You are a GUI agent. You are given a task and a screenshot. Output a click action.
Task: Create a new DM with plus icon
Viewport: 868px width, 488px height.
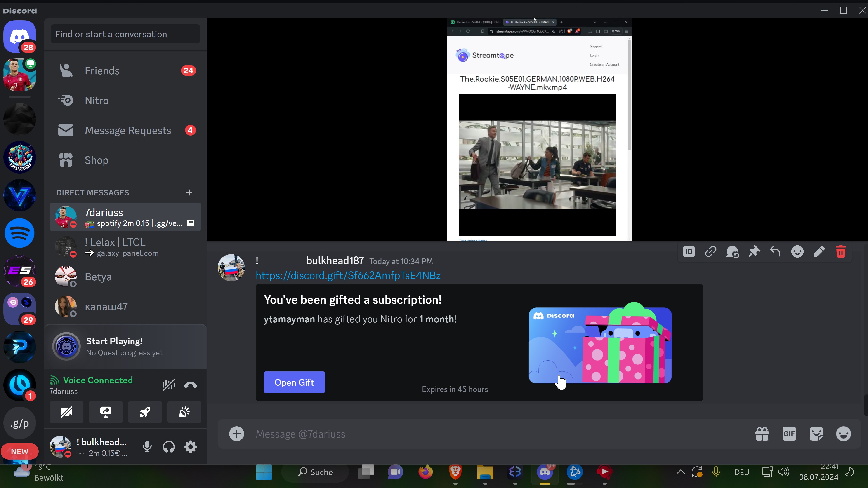[x=189, y=193]
